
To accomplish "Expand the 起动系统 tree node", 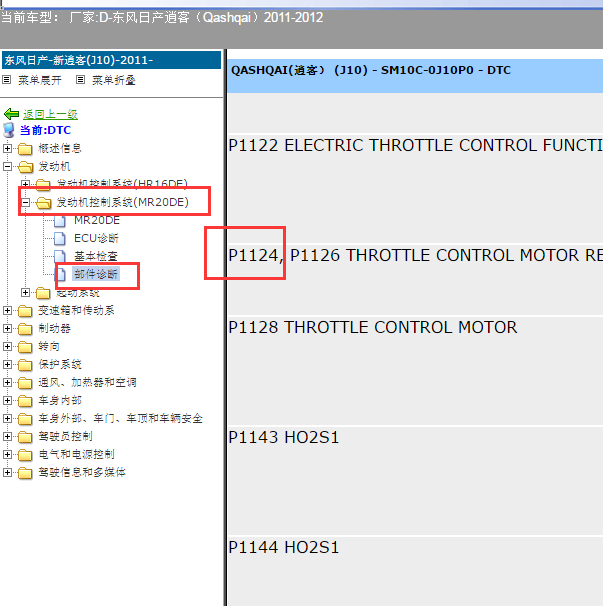I will pos(25,293).
